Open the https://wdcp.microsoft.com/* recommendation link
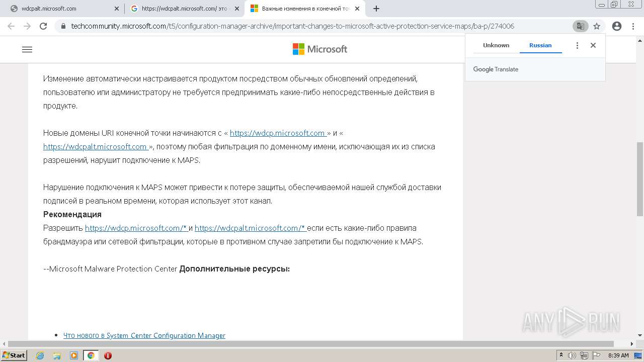Viewport: 644px width, 362px height. point(136,228)
